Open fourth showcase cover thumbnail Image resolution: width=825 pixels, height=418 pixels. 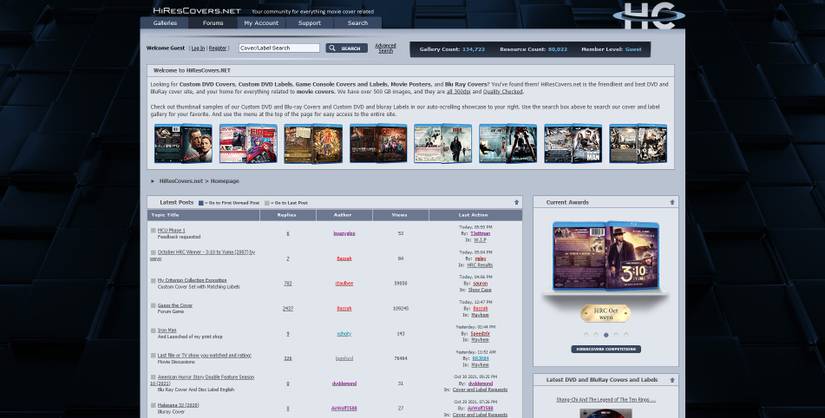[x=378, y=144]
